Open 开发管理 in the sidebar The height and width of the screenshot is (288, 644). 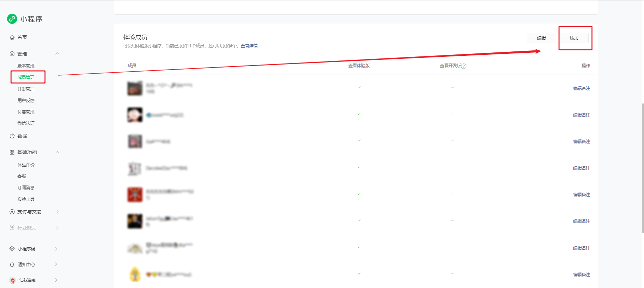point(26,89)
